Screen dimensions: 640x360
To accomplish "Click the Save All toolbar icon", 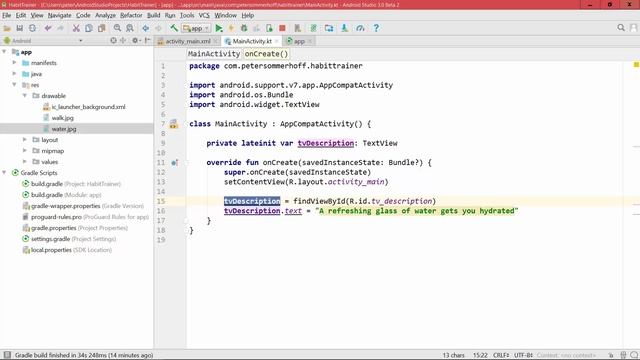I will 20,28.
